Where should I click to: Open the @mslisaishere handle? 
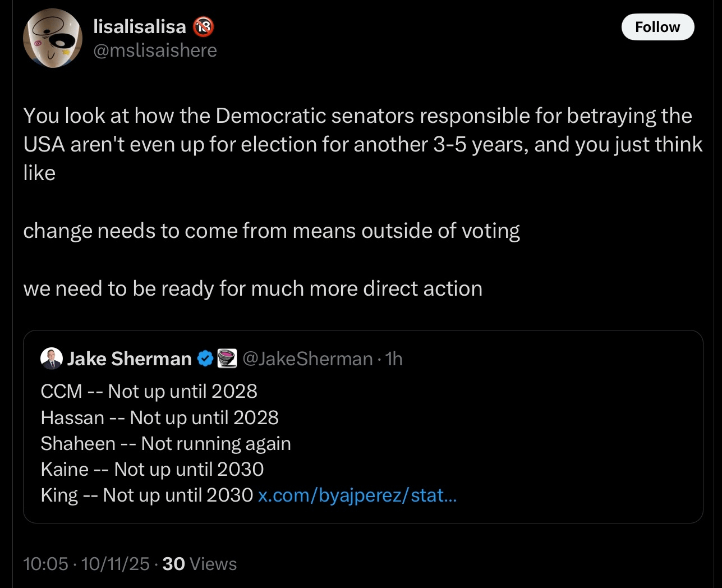click(155, 50)
